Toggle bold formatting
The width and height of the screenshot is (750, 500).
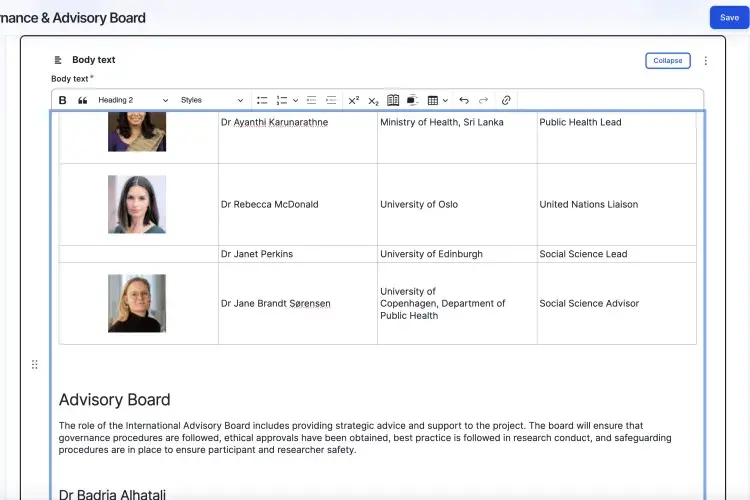tap(63, 100)
